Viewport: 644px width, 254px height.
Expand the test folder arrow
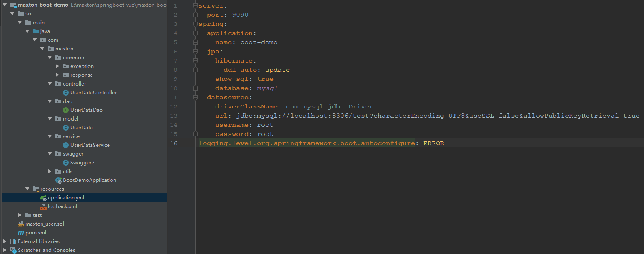pyautogui.click(x=20, y=215)
